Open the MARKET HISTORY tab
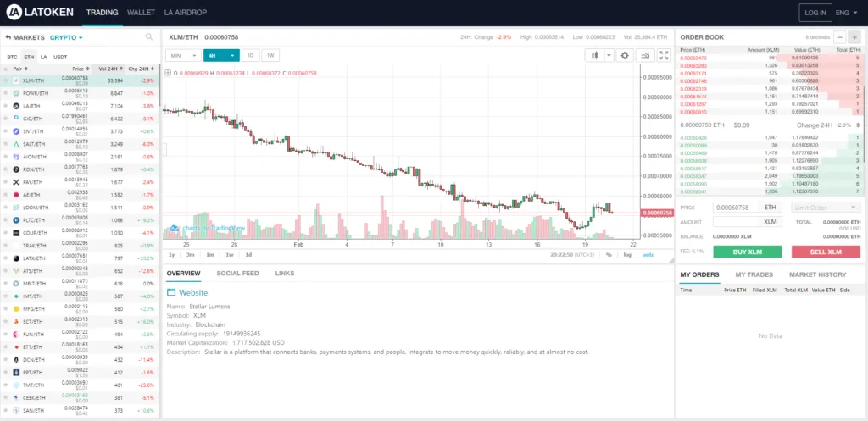868x421 pixels. 818,274
